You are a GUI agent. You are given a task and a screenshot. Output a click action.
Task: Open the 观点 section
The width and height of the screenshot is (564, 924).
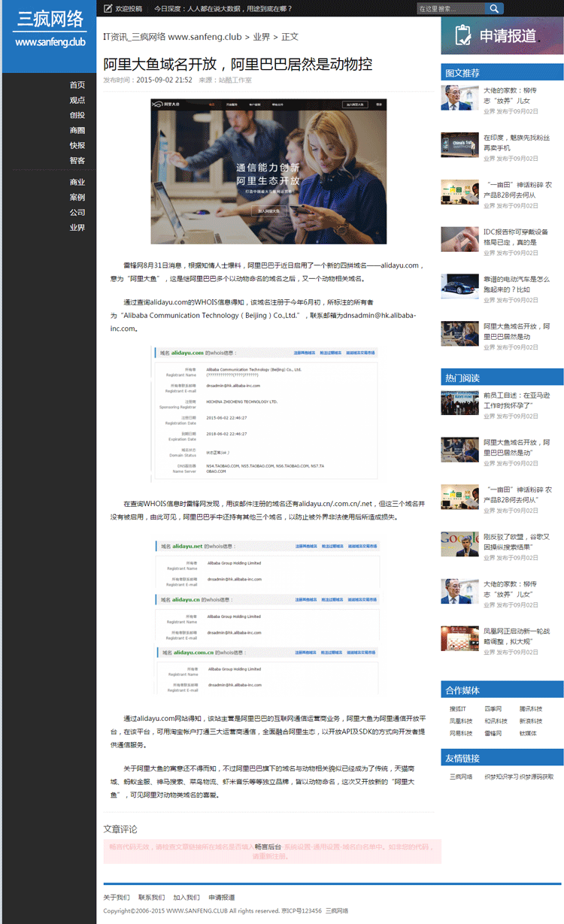(x=77, y=100)
